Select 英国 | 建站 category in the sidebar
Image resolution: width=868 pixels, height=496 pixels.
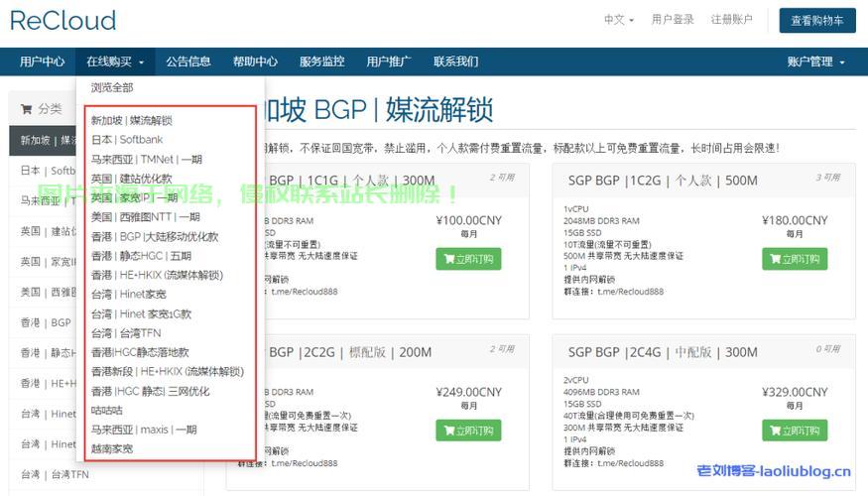(44, 231)
